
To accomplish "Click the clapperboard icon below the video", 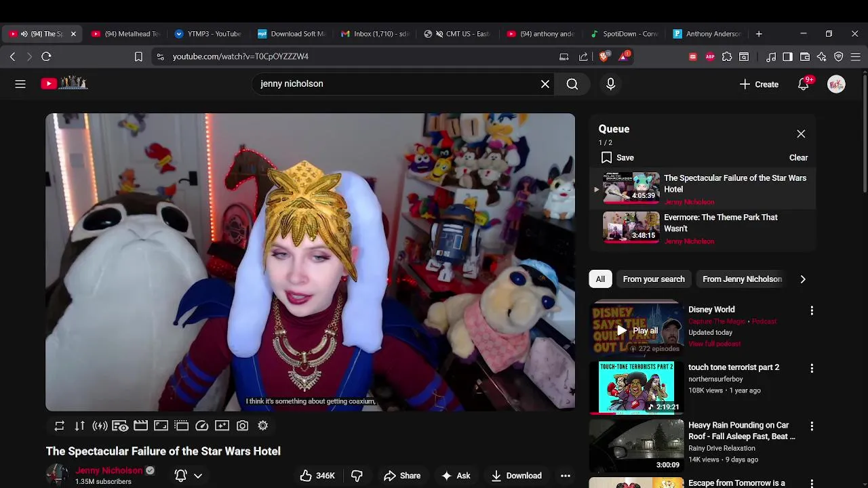I will (x=140, y=426).
